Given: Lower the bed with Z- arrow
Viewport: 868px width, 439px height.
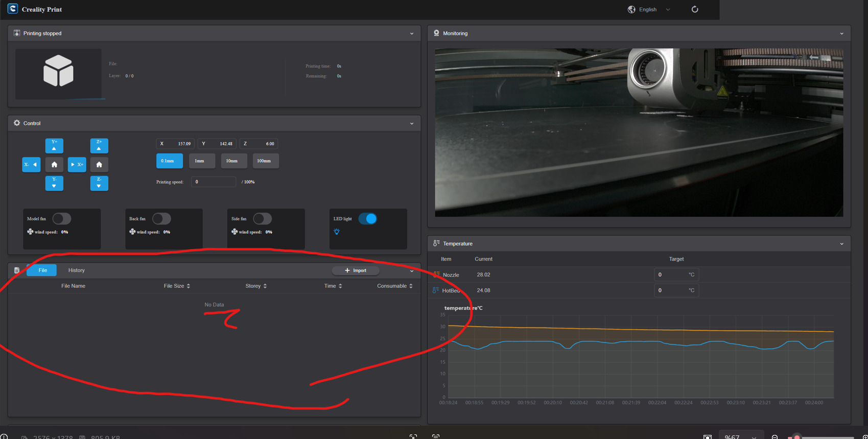Looking at the screenshot, I should coord(99,183).
